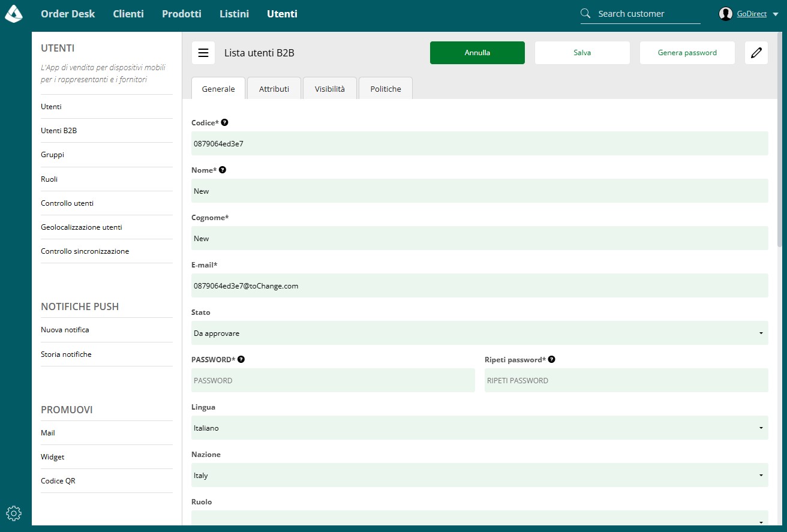Open the Order Desk menu

click(x=68, y=14)
